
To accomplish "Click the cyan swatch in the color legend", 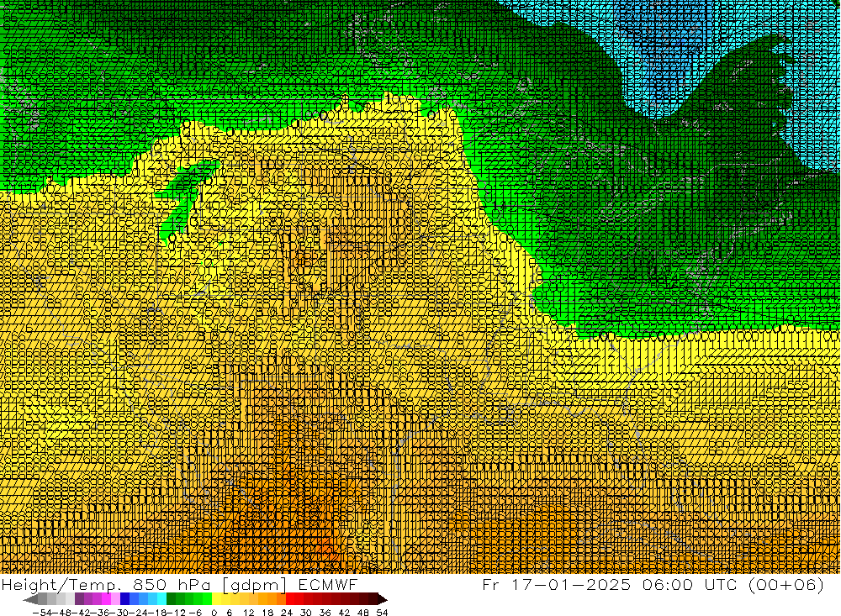I will pos(161,599).
